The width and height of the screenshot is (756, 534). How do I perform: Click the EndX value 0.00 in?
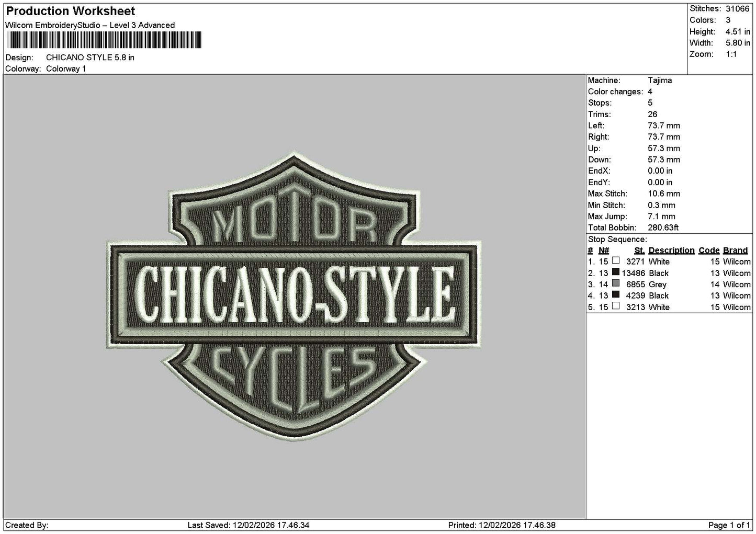coord(660,171)
